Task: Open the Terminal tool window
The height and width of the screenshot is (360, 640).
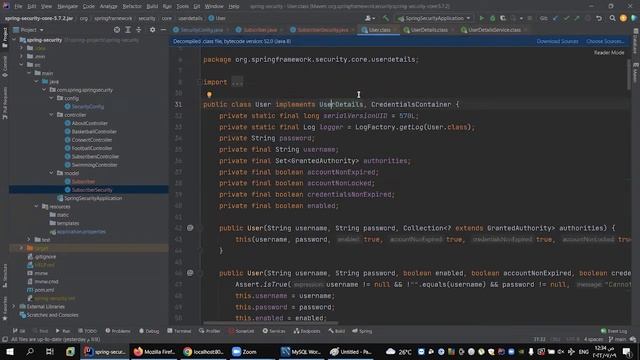Action: point(179,331)
